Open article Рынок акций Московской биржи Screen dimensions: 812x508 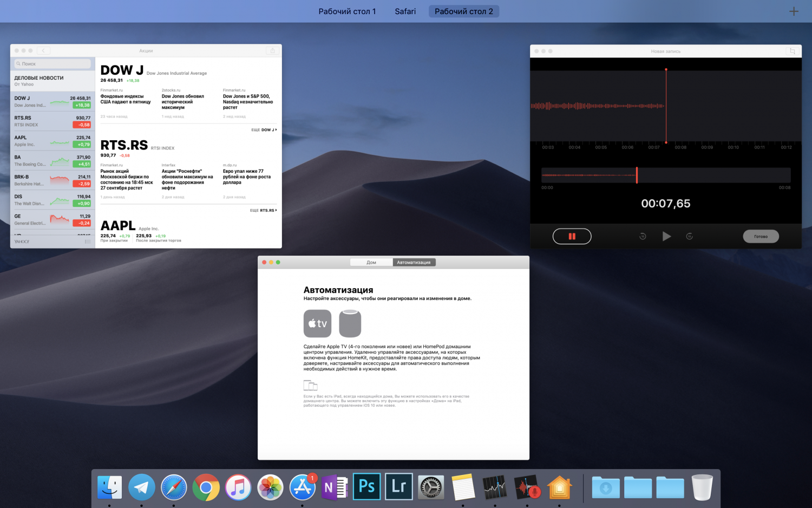127,179
